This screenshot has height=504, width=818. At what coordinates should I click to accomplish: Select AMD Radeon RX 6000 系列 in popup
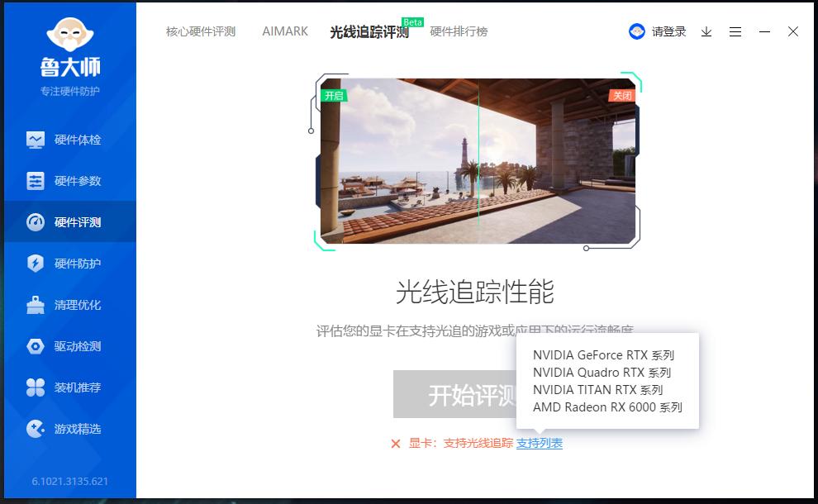[608, 407]
